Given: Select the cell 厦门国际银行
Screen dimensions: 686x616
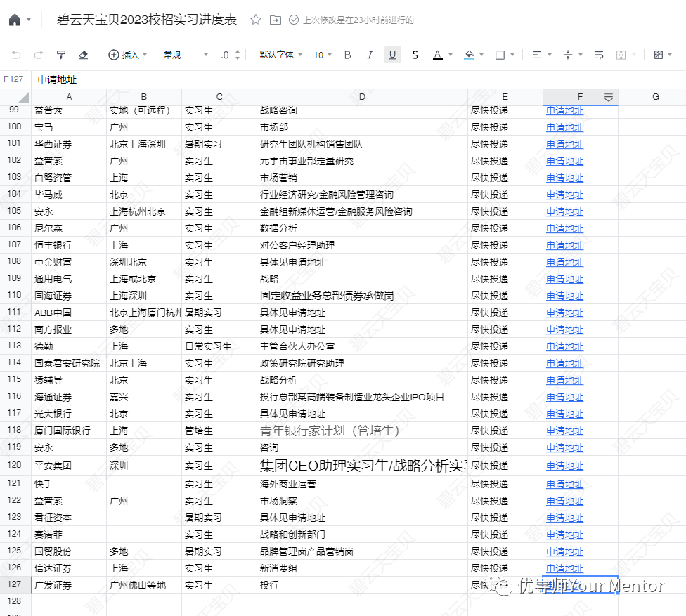Looking at the screenshot, I should [x=69, y=431].
